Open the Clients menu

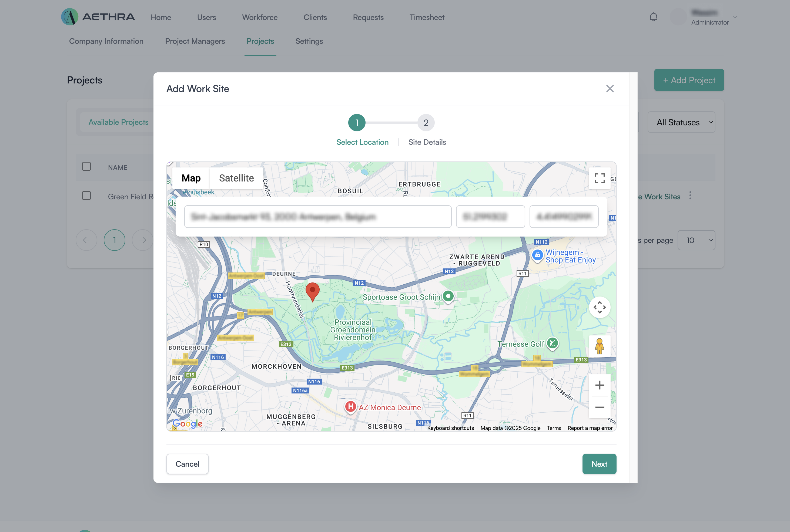[315, 17]
